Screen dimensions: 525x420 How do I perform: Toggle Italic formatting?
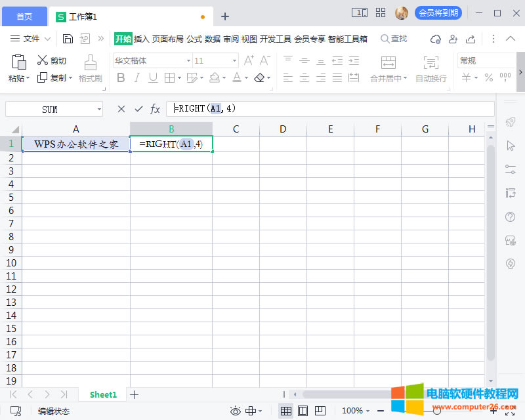pos(136,78)
